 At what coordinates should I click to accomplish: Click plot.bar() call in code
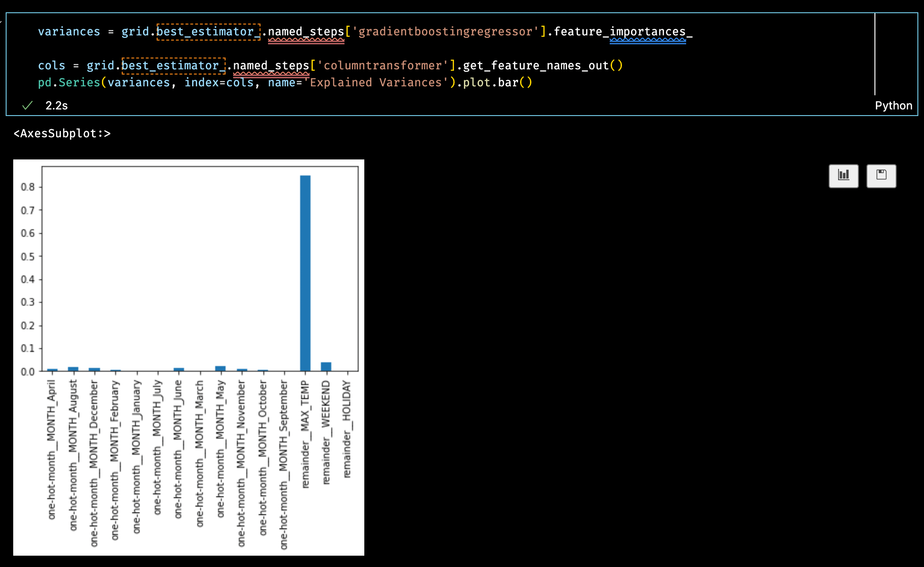point(498,83)
